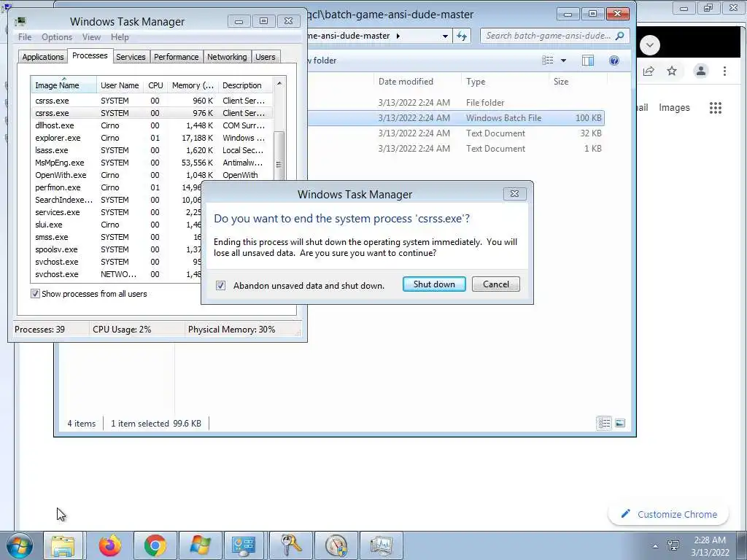Open Chrome's three-dot menu

(724, 71)
